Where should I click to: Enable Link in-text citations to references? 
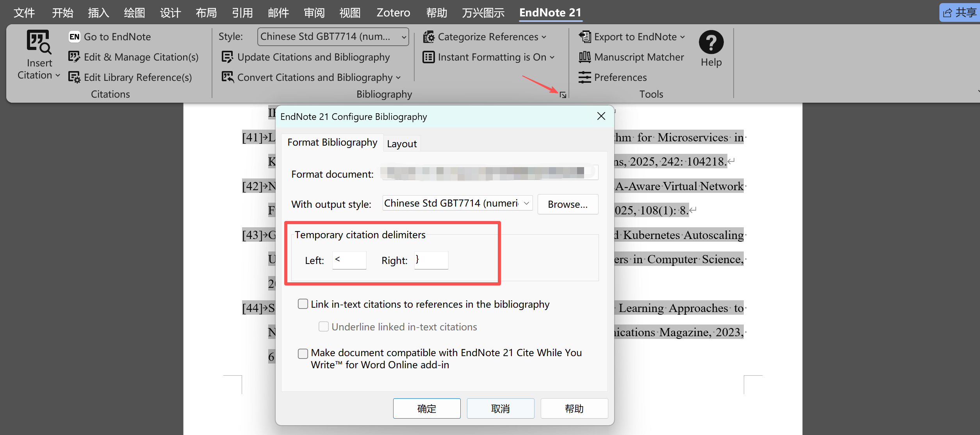pyautogui.click(x=303, y=304)
